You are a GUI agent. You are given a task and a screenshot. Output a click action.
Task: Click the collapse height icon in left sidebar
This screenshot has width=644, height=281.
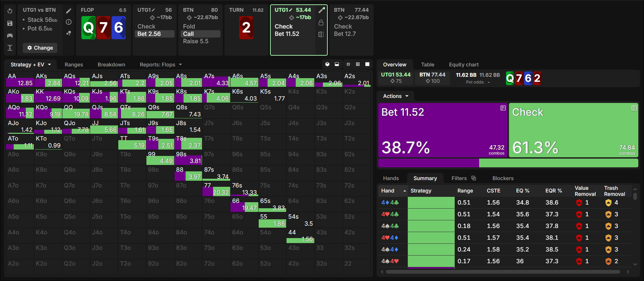(10, 48)
